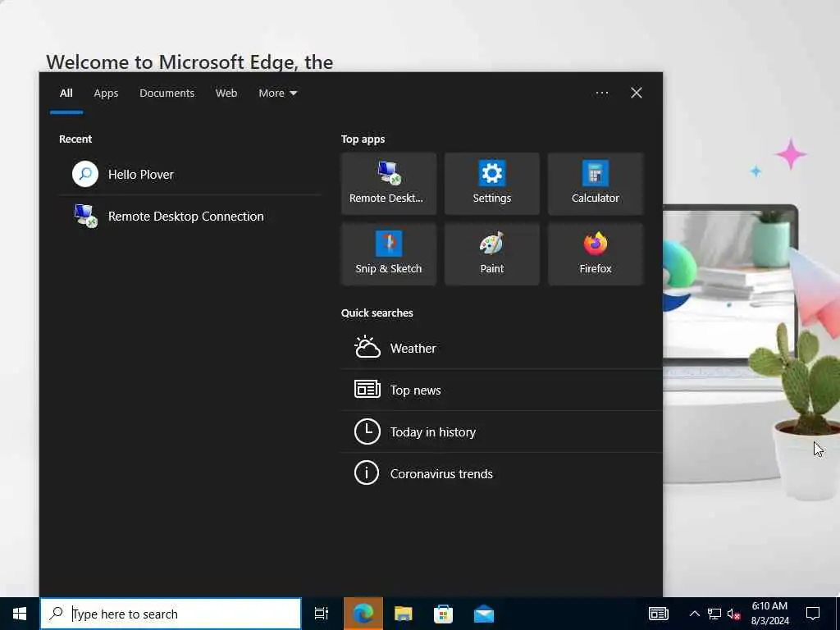Viewport: 840px width, 630px height.
Task: Open Task View on taskbar
Action: click(x=322, y=614)
